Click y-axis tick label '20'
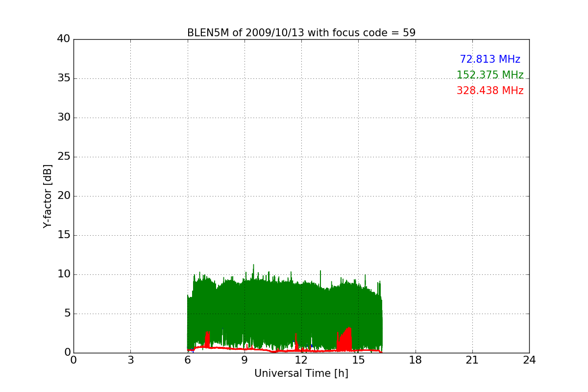 click(64, 196)
